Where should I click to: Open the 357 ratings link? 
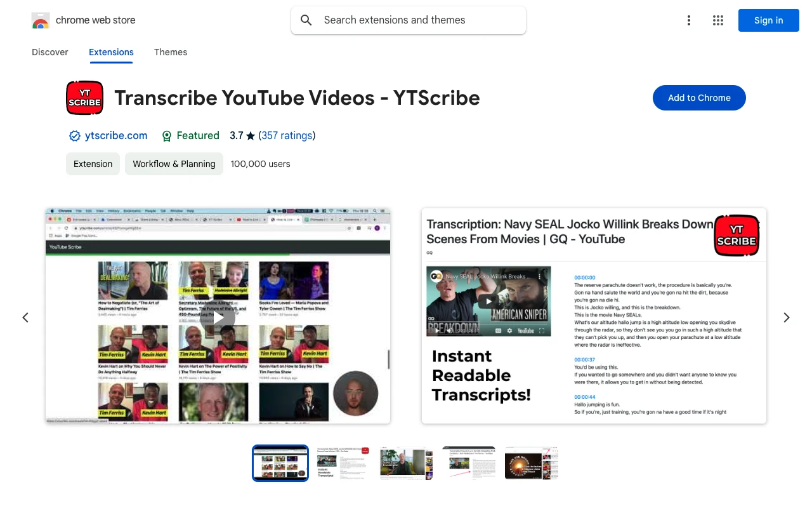[286, 135]
